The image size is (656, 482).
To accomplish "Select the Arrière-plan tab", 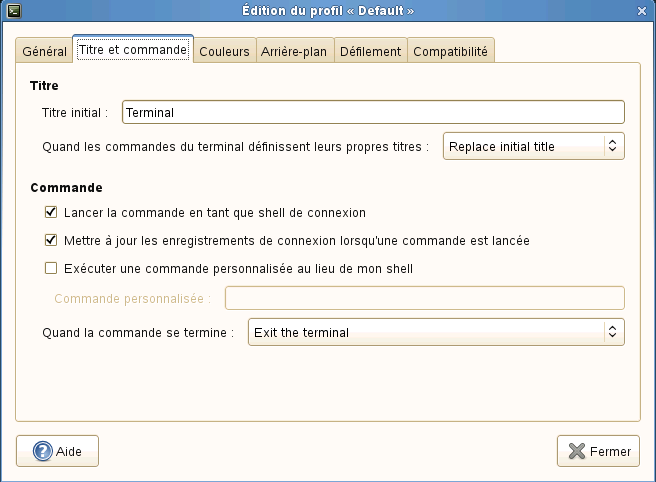I will pyautogui.click(x=294, y=51).
